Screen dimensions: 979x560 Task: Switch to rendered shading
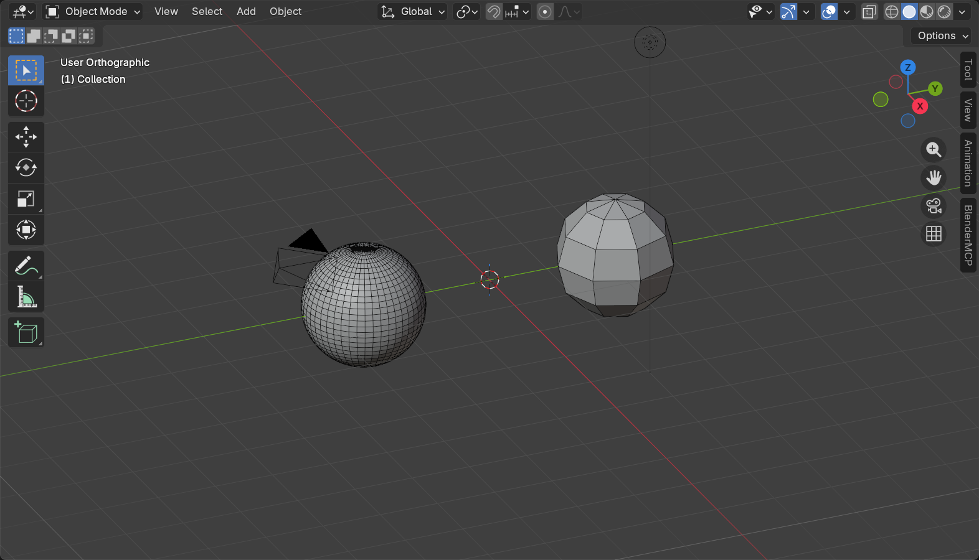point(944,11)
